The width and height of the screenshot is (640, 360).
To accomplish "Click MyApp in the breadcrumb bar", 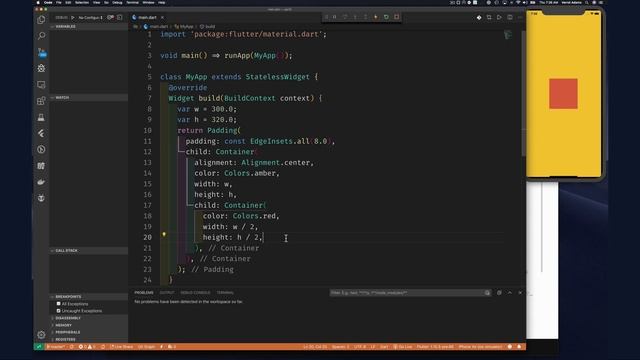I will (x=184, y=27).
